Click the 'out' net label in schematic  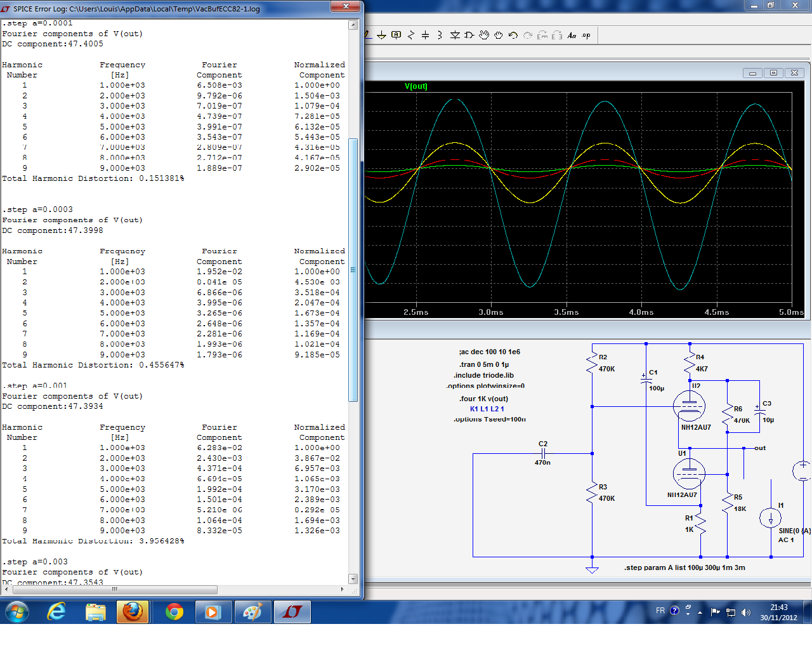[x=760, y=448]
